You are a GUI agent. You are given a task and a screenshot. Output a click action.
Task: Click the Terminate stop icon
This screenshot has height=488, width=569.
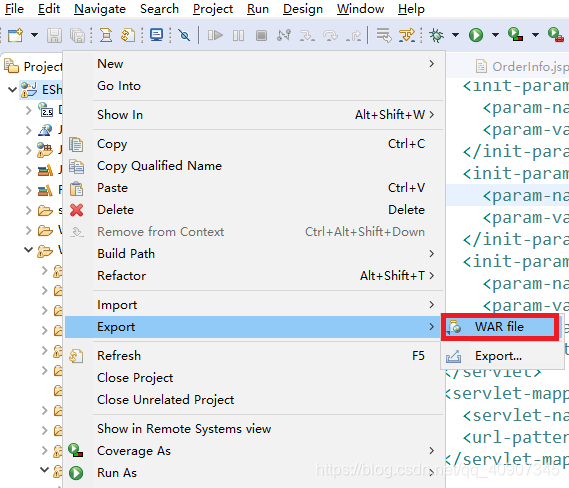coord(261,36)
